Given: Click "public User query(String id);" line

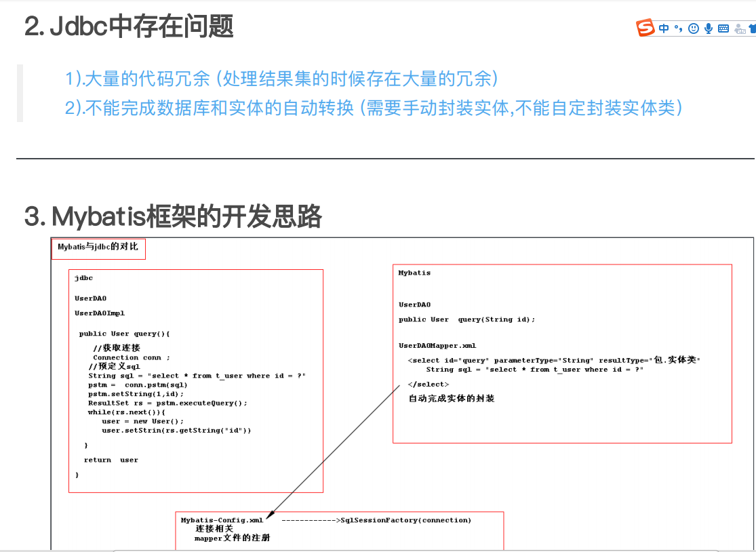Looking at the screenshot, I should [466, 319].
